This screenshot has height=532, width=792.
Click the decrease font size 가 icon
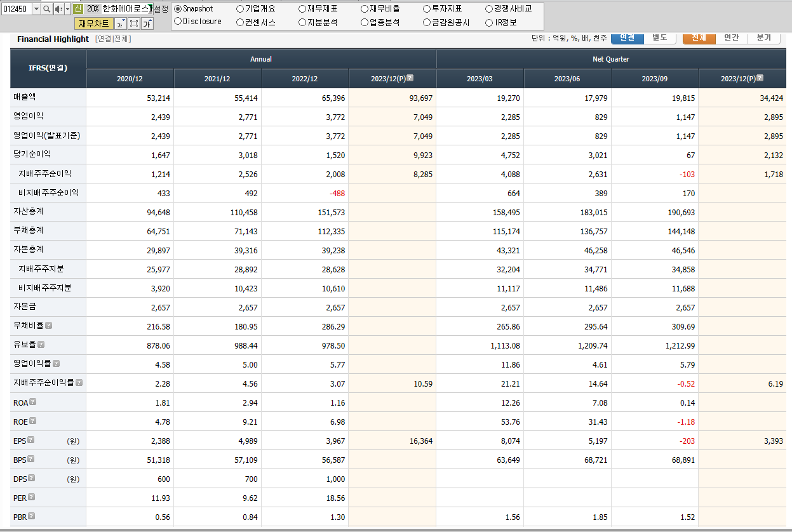coord(120,23)
